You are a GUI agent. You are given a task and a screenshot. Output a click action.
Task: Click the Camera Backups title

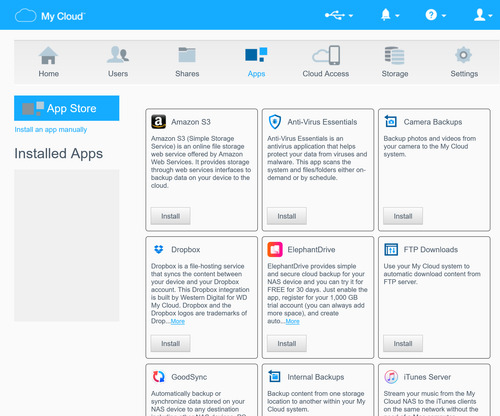[x=433, y=122]
